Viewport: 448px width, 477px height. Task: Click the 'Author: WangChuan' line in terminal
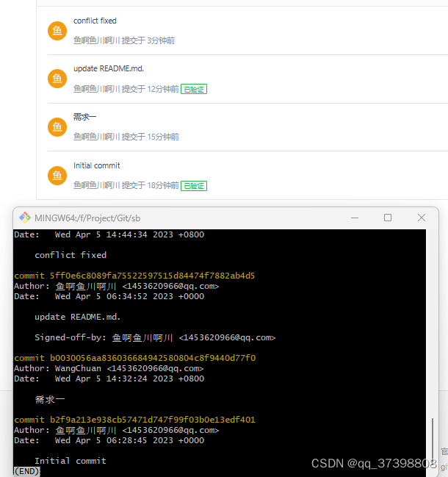click(x=109, y=368)
